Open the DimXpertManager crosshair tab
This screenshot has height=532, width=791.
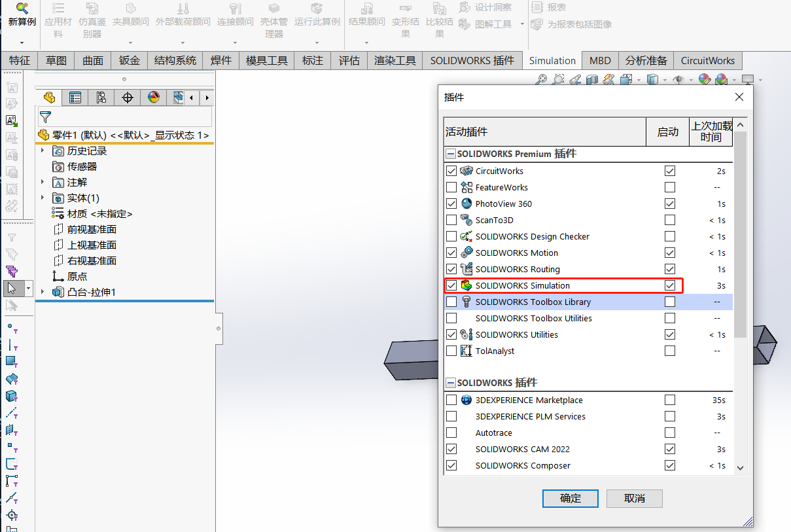pos(128,98)
